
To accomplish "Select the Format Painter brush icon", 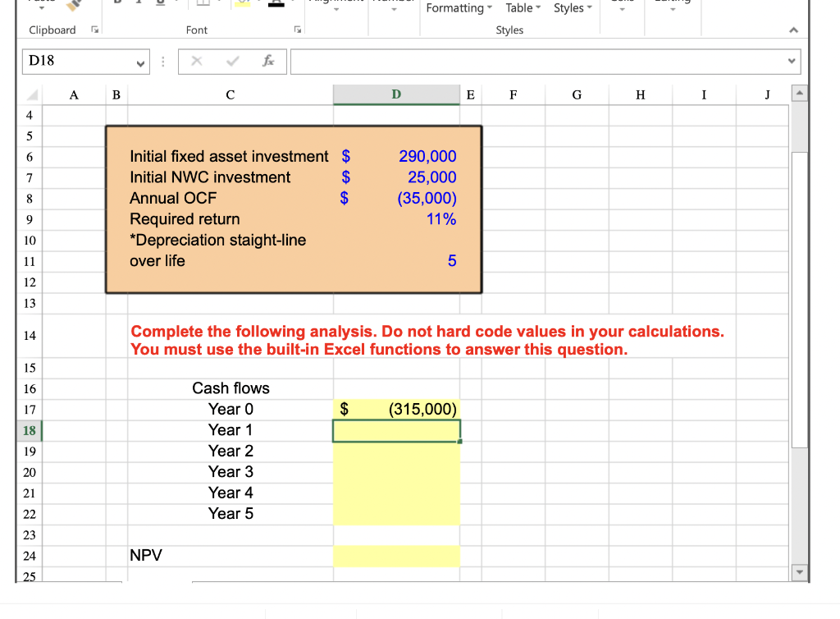I will [72, 7].
